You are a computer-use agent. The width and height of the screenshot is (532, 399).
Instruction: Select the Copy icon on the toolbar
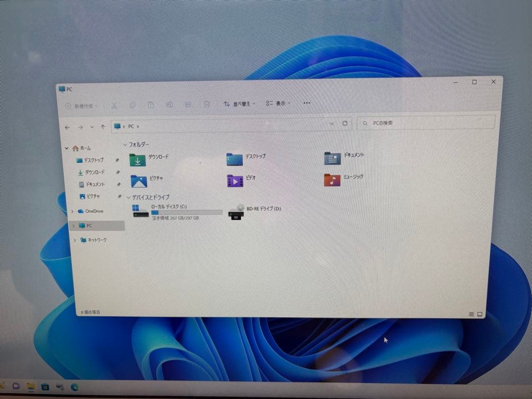click(133, 104)
